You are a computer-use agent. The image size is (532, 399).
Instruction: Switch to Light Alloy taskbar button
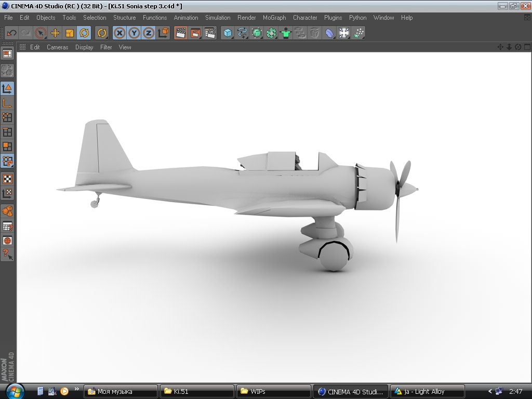427,391
